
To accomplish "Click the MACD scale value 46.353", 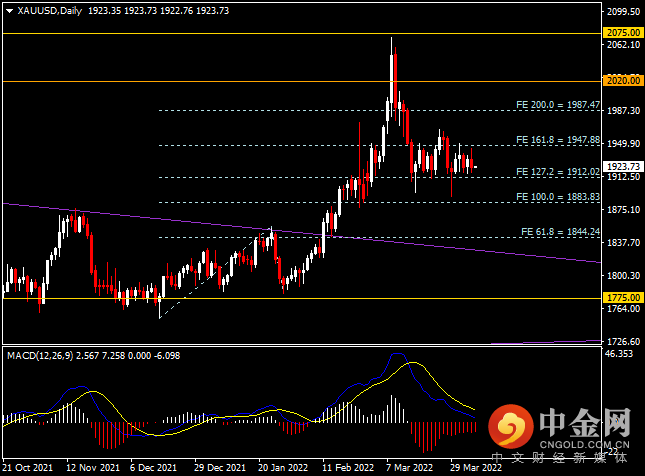I will tap(619, 354).
